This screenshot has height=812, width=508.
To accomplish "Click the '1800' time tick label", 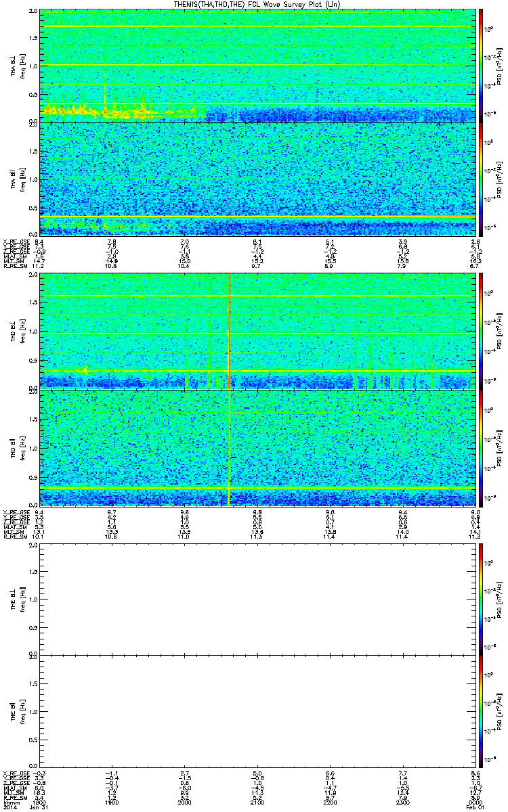I will pos(40,803).
